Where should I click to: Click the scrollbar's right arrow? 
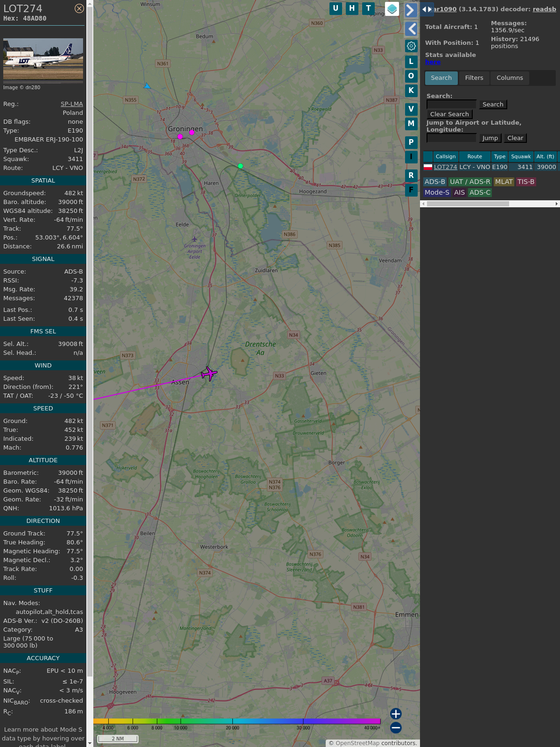556,204
